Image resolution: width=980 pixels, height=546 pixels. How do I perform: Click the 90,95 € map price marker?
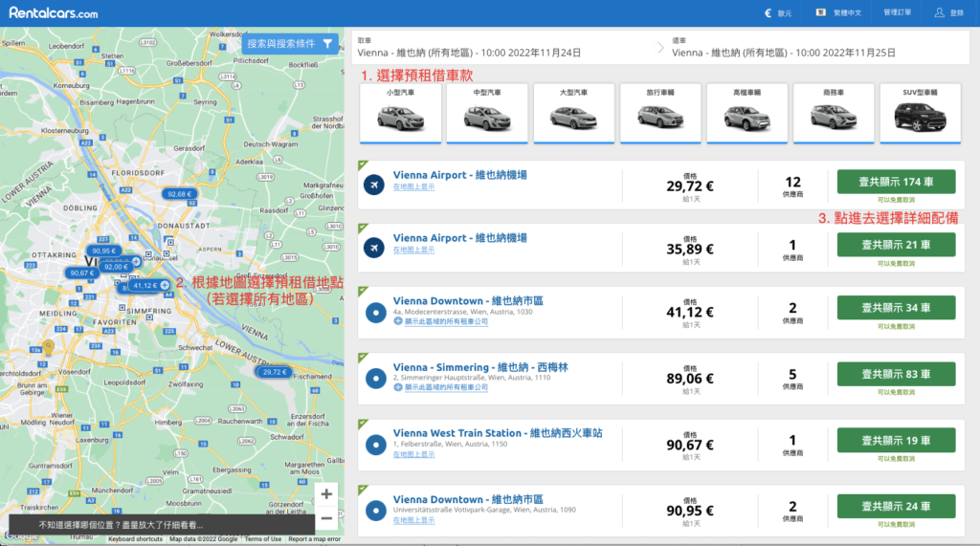coord(103,251)
